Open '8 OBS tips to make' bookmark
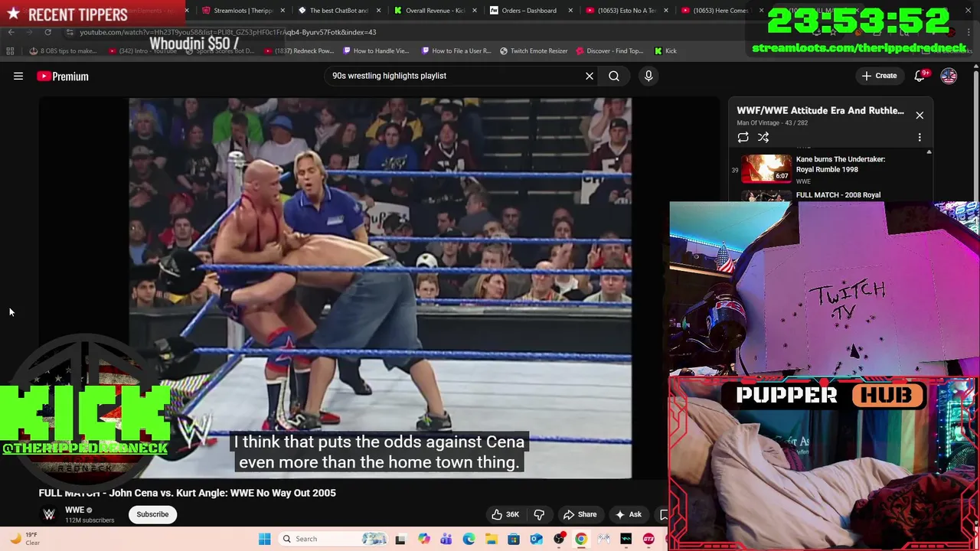Viewport: 980px width, 551px height. 64,51
